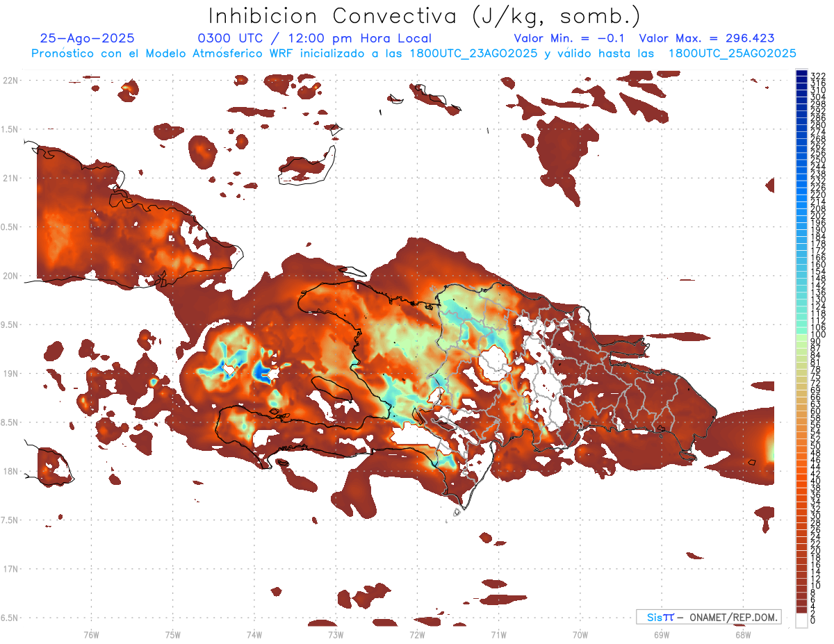The image size is (834, 644).
Task: Click the "17N" latitude label
Action: pyautogui.click(x=10, y=569)
